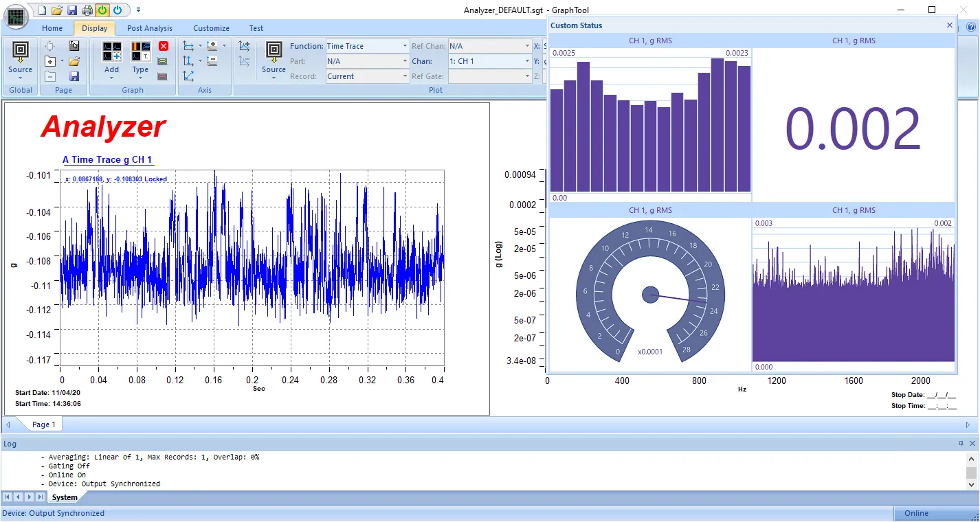Click the green refresh icon in quick access toolbar
This screenshot has width=980, height=522.
coord(102,10)
